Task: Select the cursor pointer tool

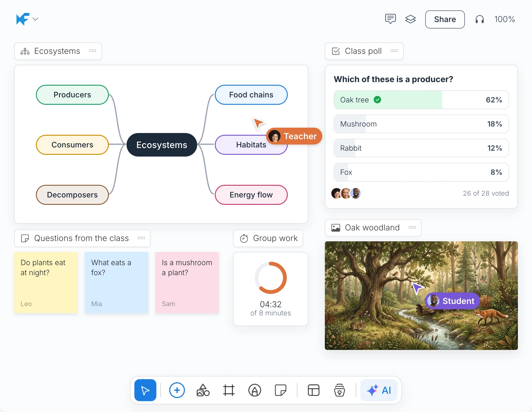Action: tap(145, 390)
